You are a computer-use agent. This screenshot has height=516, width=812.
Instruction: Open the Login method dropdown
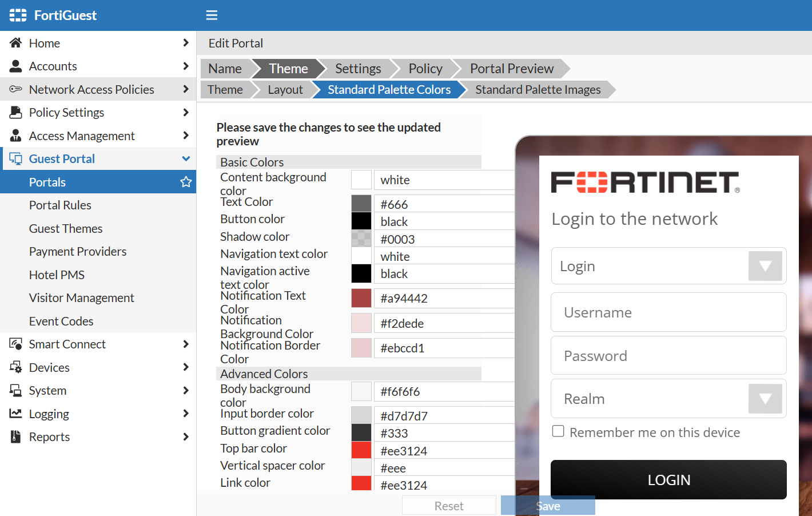pyautogui.click(x=765, y=265)
